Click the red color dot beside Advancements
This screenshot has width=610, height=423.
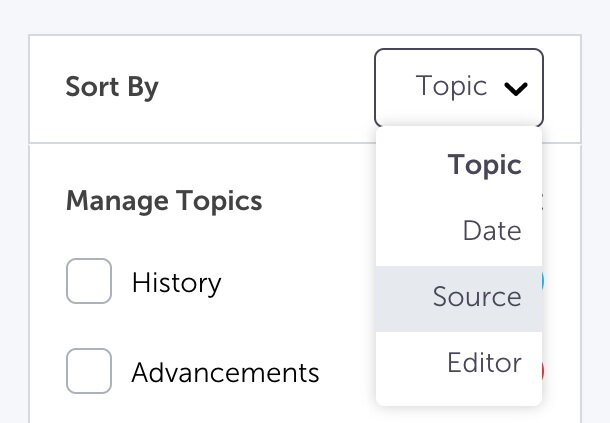[543, 372]
